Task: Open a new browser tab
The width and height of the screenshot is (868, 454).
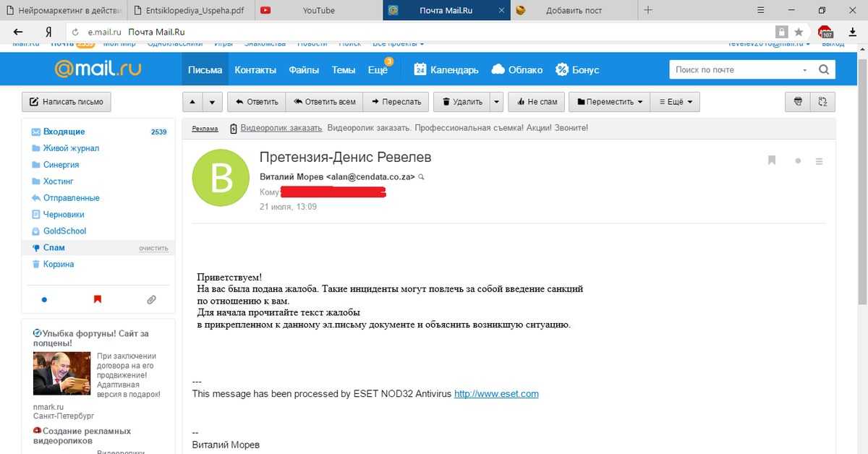Action: [x=648, y=10]
